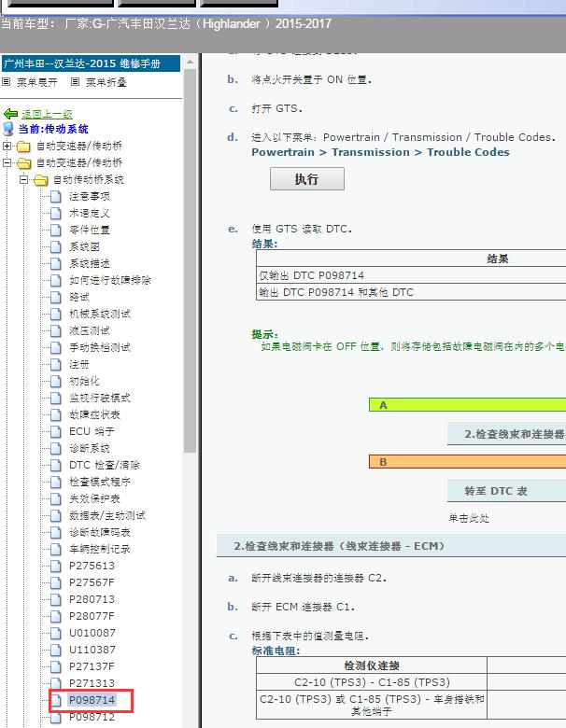Click the 菜单展开 option

point(37,82)
